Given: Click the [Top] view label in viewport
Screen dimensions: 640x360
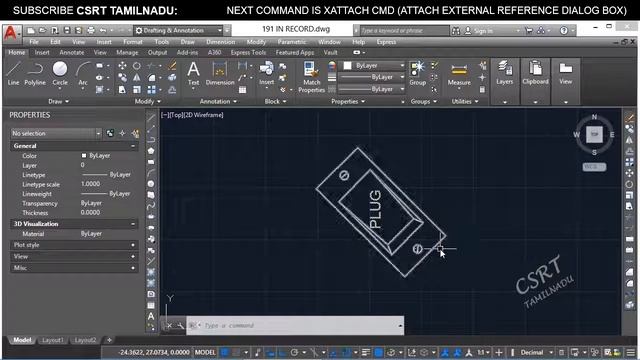Looking at the screenshot, I should pyautogui.click(x=176, y=115).
